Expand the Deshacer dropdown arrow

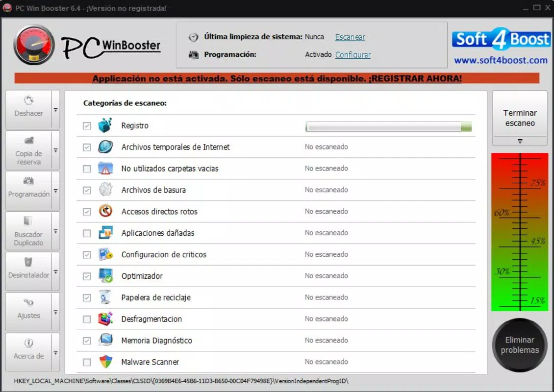(x=56, y=110)
